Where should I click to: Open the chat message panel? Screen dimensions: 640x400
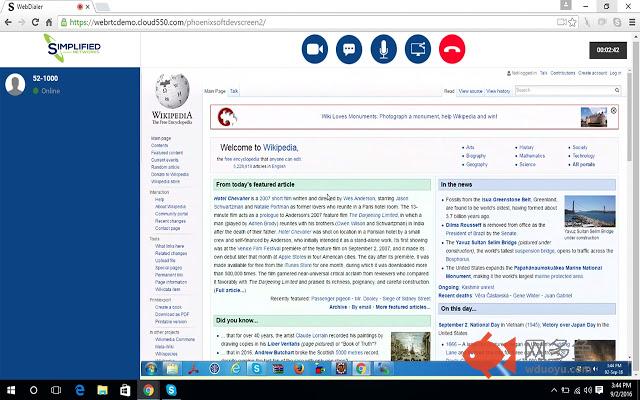pos(349,49)
